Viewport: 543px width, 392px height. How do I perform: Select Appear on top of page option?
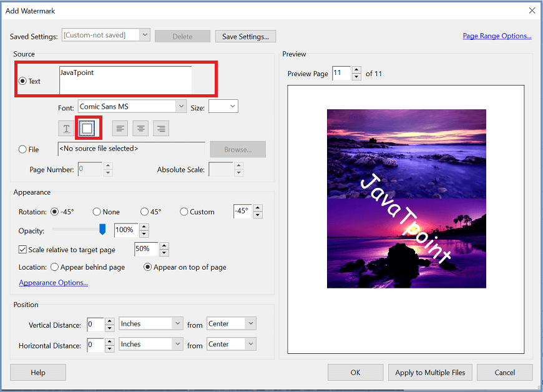(147, 267)
